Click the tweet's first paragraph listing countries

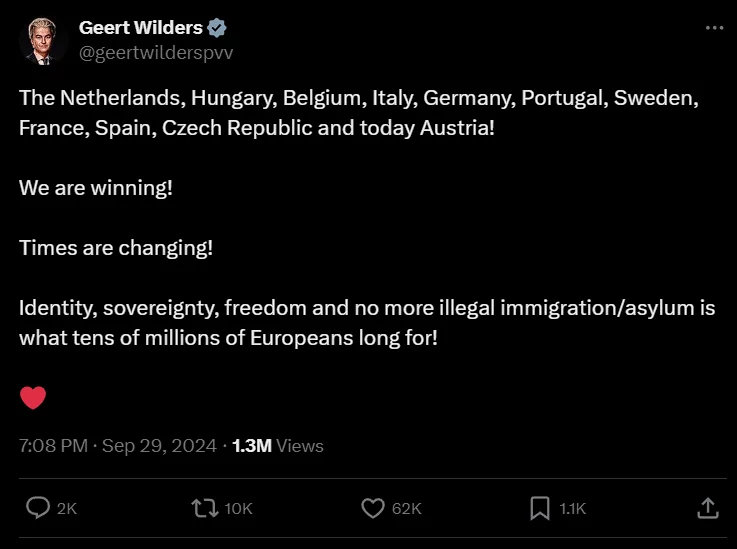coord(358,113)
